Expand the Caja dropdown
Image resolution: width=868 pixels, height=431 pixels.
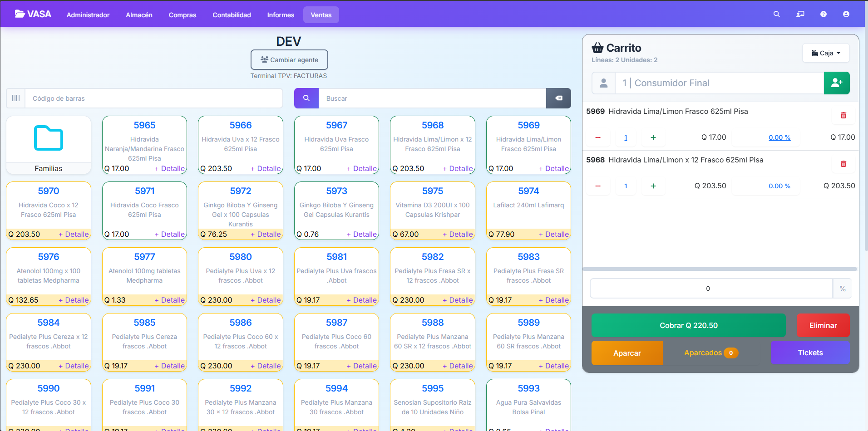tap(825, 53)
